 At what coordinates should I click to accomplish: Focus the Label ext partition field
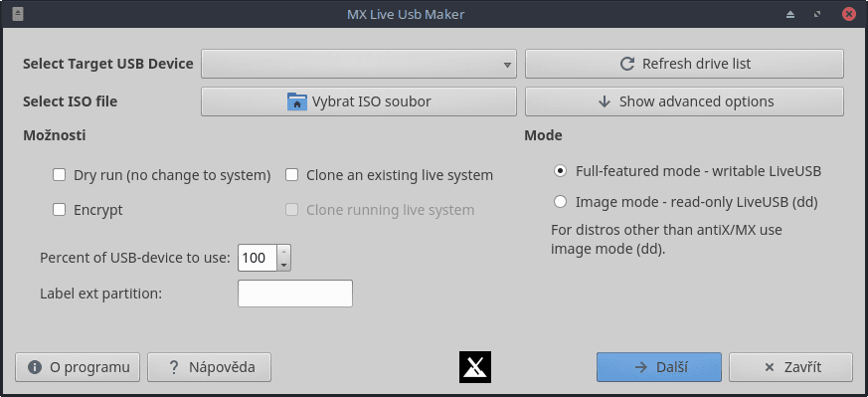click(295, 294)
